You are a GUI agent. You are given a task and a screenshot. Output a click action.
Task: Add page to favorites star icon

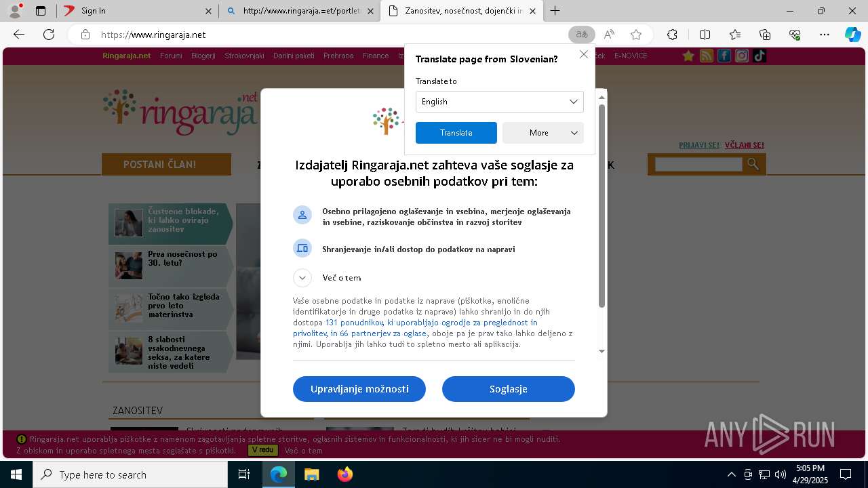pos(636,35)
